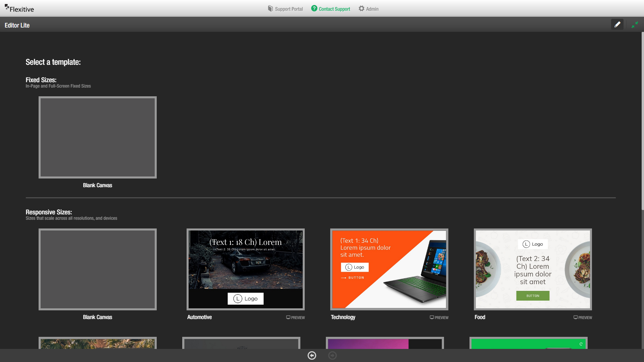The height and width of the screenshot is (362, 644).
Task: Preview the Automotive template
Action: pyautogui.click(x=295, y=317)
